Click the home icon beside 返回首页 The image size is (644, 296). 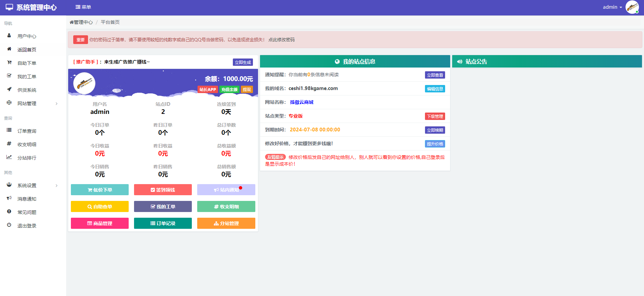point(9,49)
